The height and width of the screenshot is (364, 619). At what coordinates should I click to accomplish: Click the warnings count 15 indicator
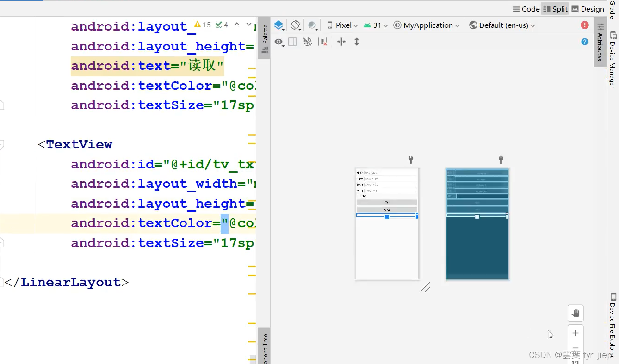203,25
